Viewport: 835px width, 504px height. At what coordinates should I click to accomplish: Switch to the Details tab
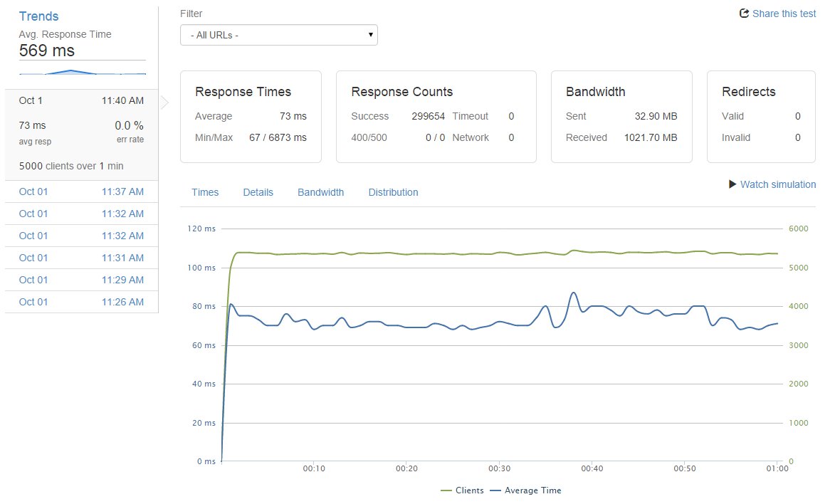[258, 192]
